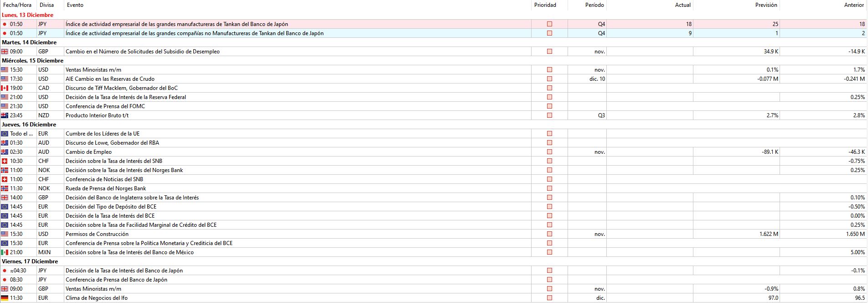This screenshot has height=303, width=868.
Task: Click the US flag icon for Reserva Federal rate decision
Action: click(x=5, y=97)
